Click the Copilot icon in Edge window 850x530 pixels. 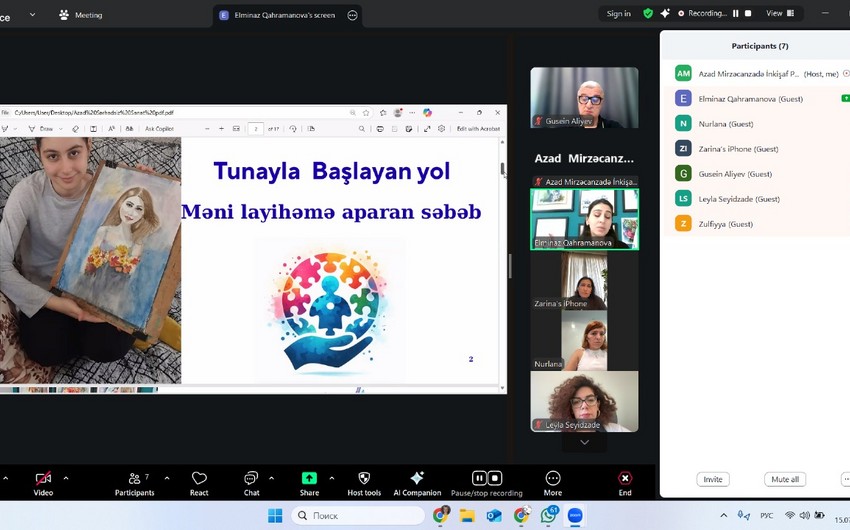coord(428,113)
